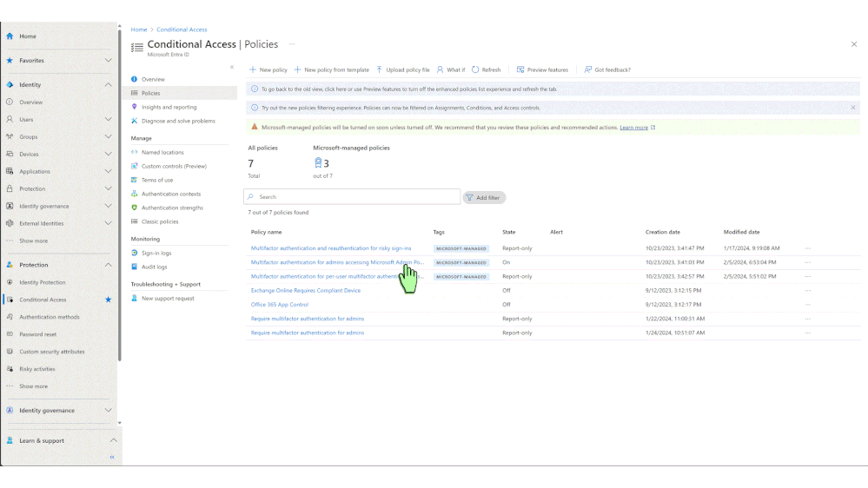The image size is (868, 488).
Task: Collapse the left navigation with the double-chevron icon
Action: 112,457
